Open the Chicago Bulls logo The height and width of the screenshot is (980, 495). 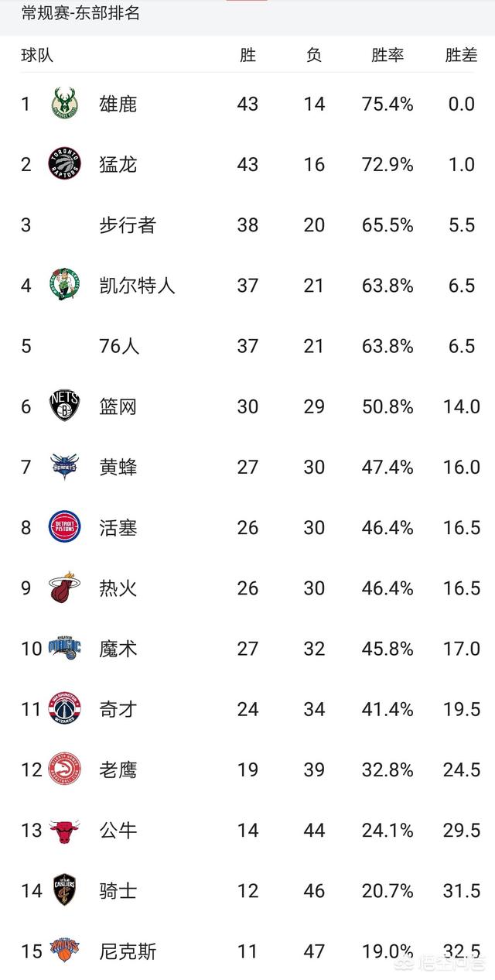tap(65, 831)
